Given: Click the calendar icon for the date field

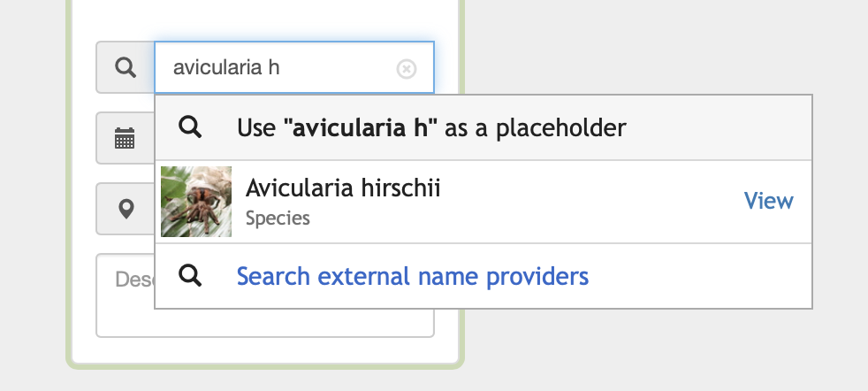Looking at the screenshot, I should tap(126, 138).
